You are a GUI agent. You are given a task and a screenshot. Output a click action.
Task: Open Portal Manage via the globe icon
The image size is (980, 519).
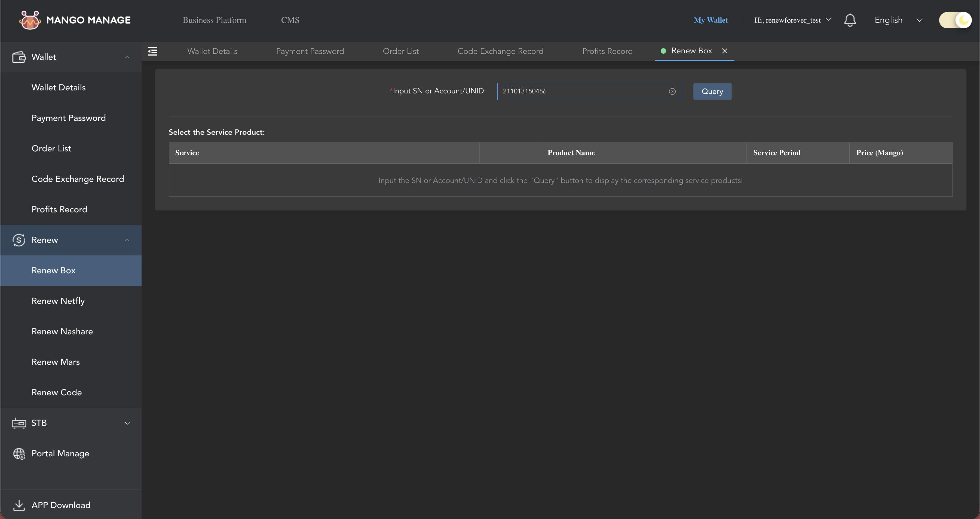[19, 454]
